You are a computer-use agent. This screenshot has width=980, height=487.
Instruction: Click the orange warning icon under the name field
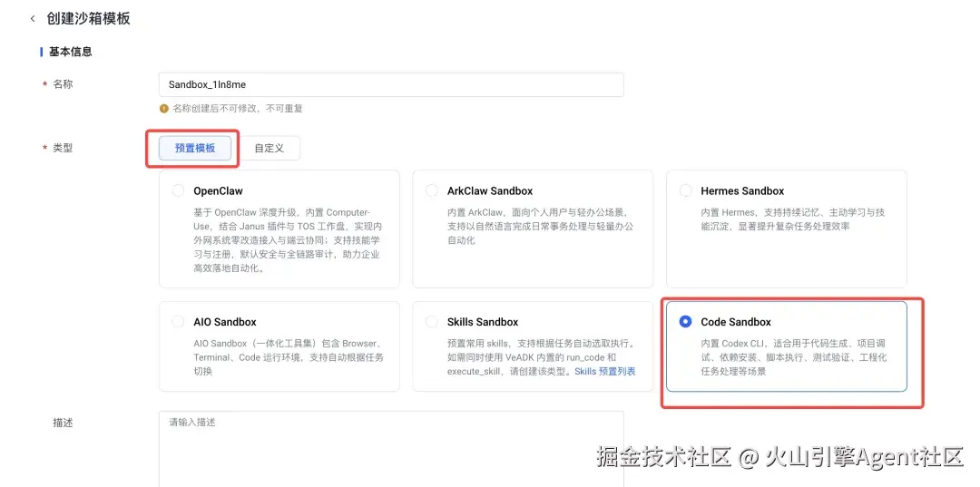click(164, 109)
